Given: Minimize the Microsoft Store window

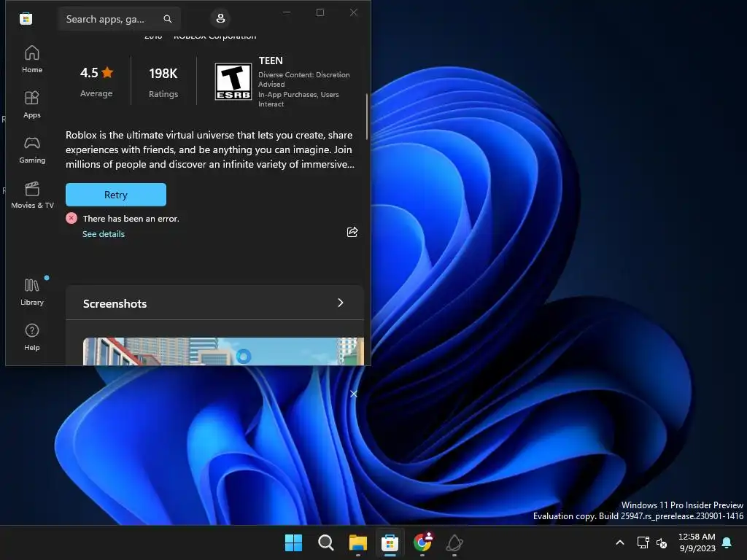Looking at the screenshot, I should tap(287, 12).
